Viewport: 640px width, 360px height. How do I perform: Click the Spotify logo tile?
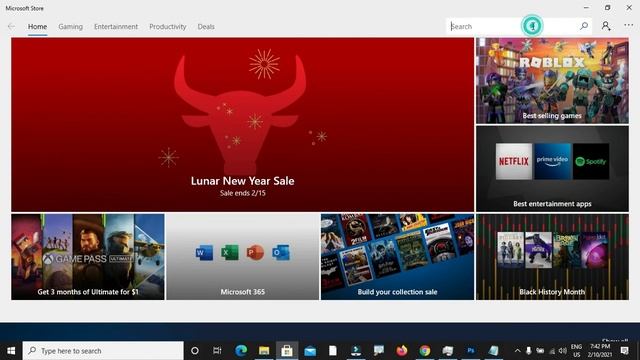(591, 161)
